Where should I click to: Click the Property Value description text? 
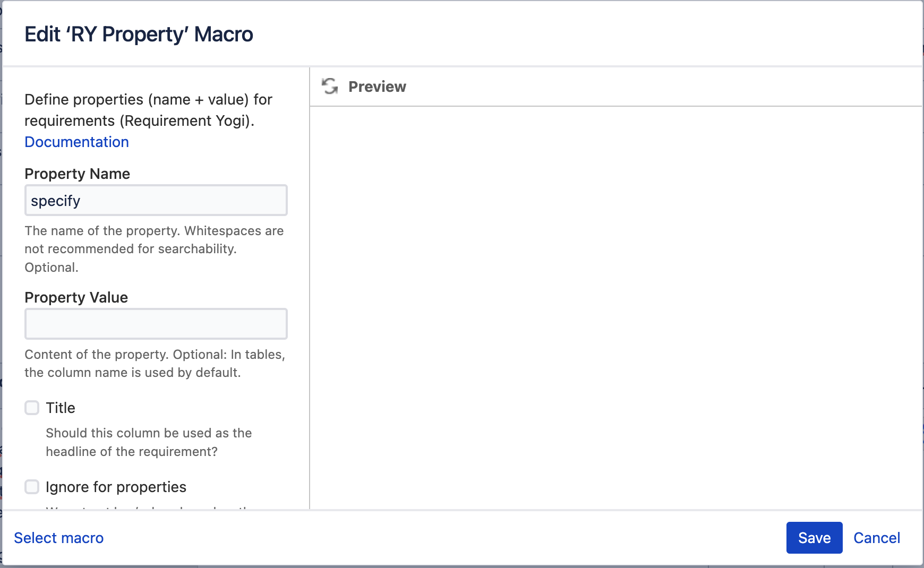154,363
